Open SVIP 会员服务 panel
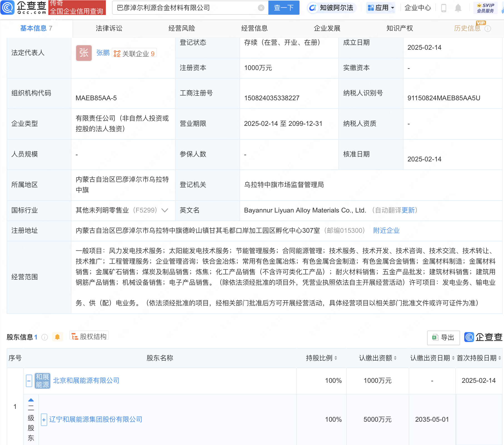Viewport: 504px width, 445px height. click(485, 7)
